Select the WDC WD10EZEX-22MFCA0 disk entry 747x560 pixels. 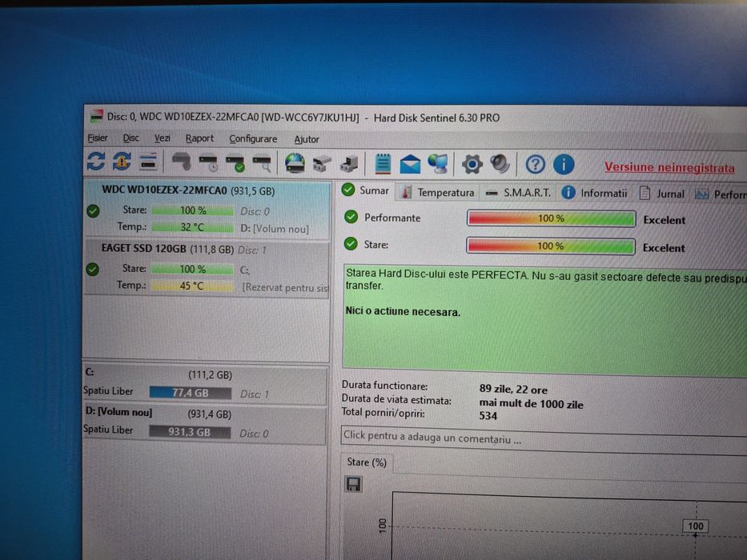click(207, 210)
